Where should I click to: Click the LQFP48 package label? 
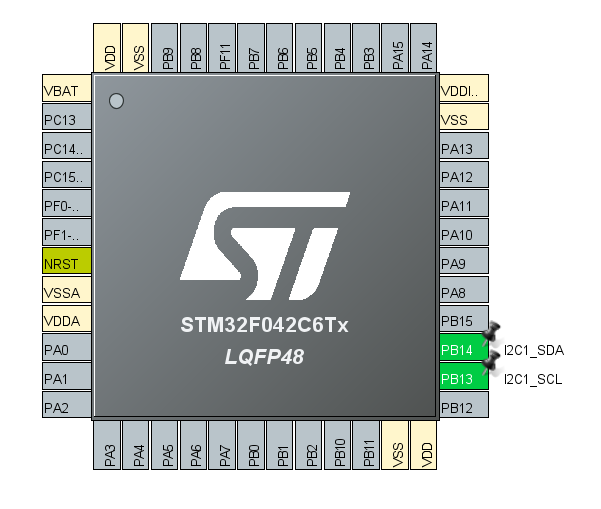click(264, 357)
